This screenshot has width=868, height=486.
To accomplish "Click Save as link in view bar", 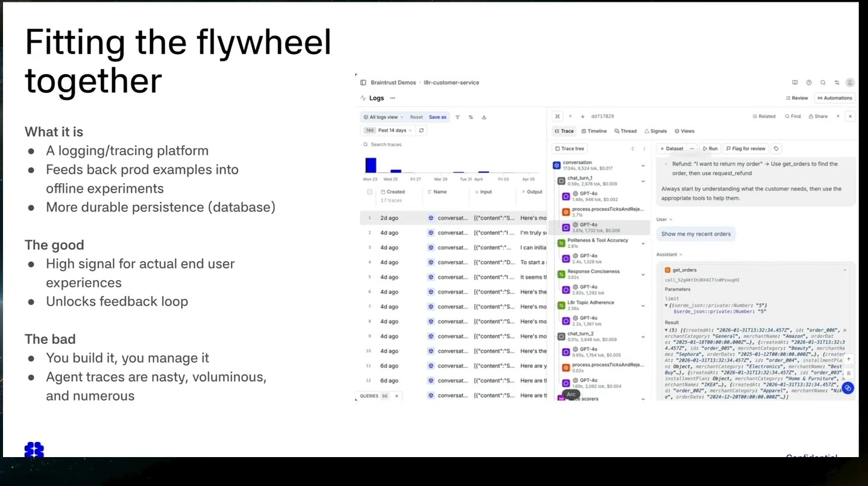I will coord(438,117).
